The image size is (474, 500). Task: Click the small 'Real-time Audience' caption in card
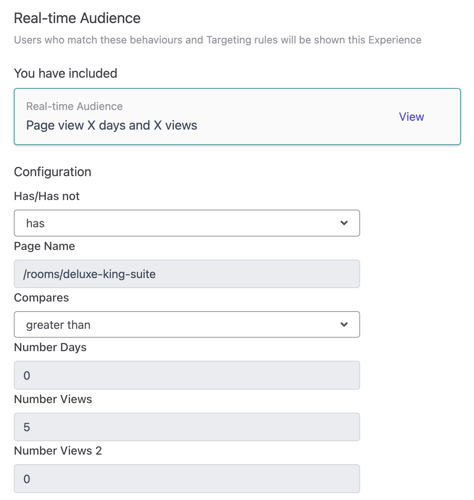click(x=74, y=106)
